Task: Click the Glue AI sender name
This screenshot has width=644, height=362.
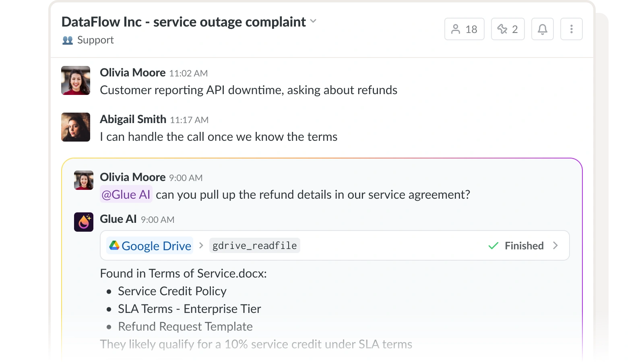Action: point(118,219)
